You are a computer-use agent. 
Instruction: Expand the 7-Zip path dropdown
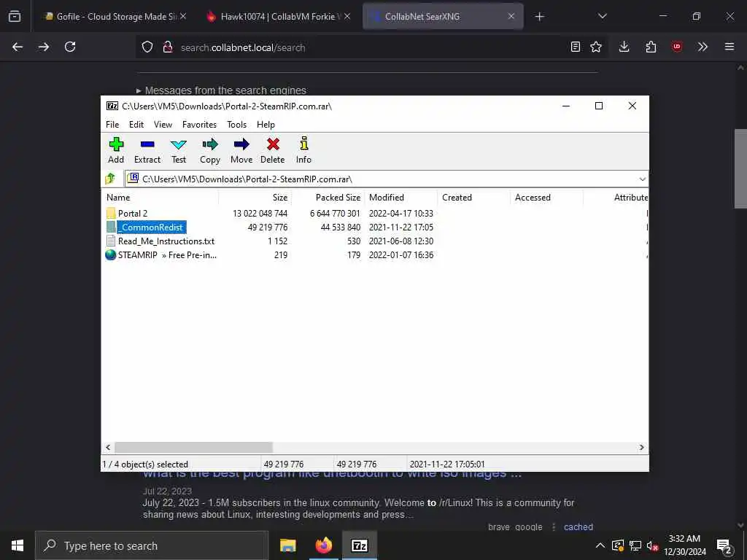(642, 179)
